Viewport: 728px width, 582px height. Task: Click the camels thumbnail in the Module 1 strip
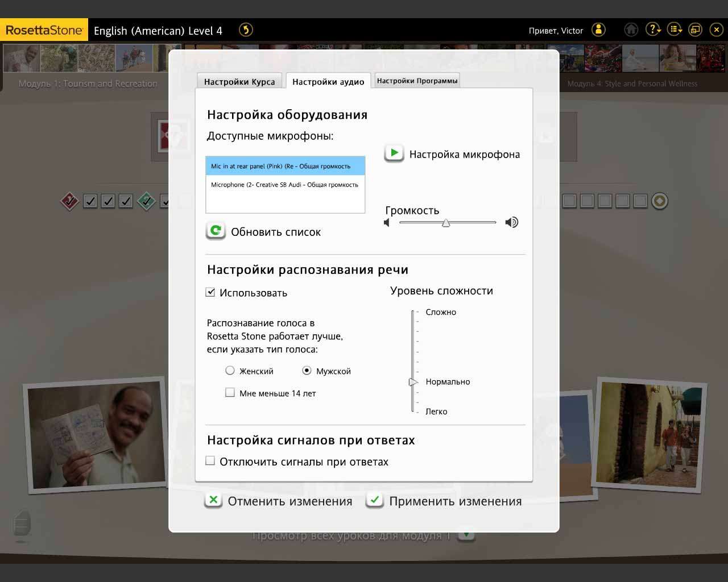click(134, 57)
